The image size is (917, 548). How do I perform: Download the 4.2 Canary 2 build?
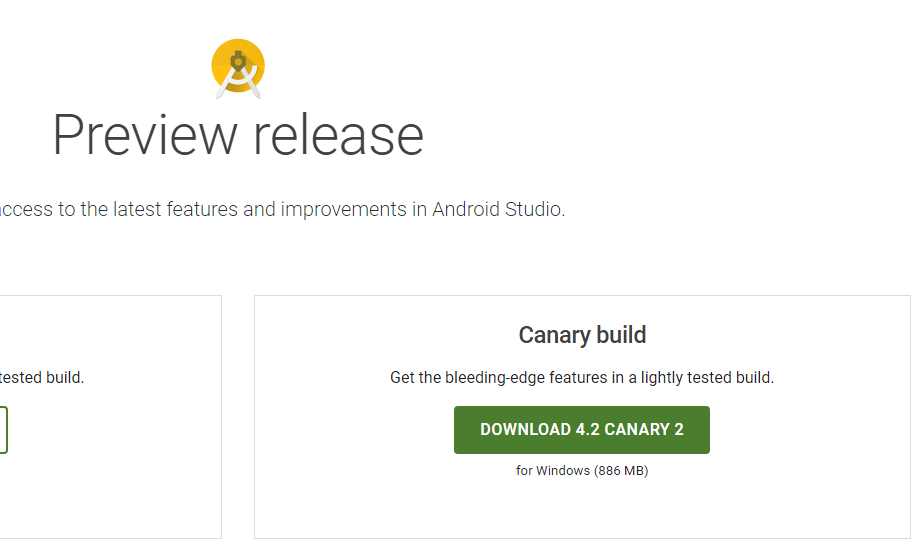[581, 430]
